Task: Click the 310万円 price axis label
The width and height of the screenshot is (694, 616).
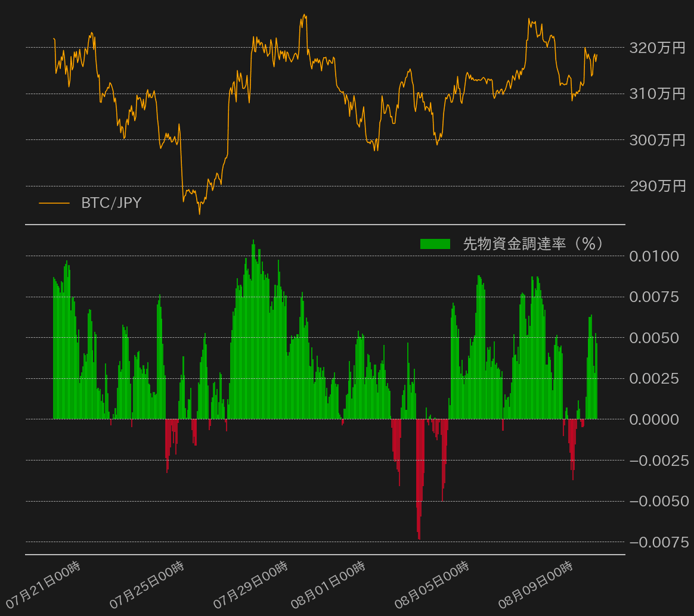Action: pos(658,94)
